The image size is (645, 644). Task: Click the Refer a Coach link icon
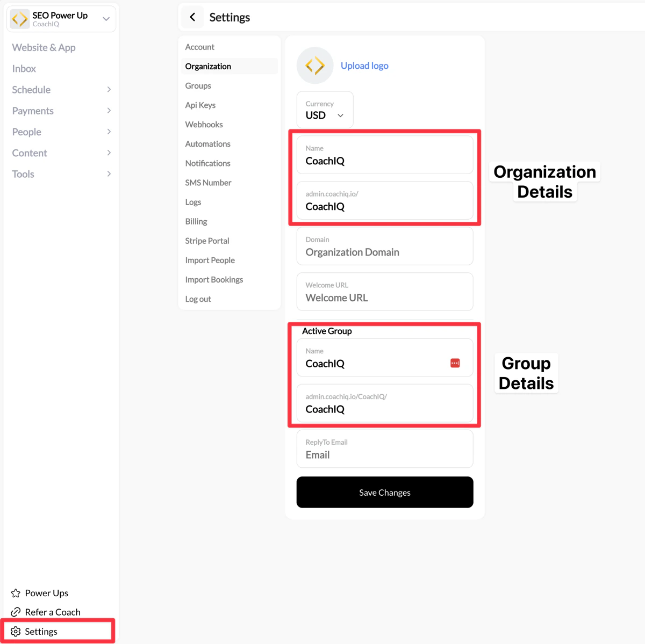(16, 612)
